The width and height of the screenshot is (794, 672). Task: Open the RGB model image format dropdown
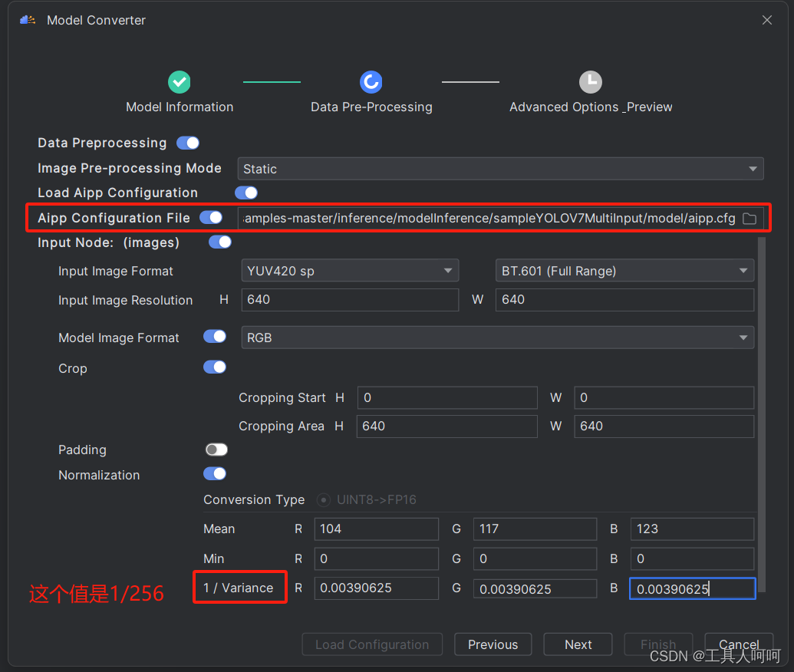pyautogui.click(x=497, y=338)
